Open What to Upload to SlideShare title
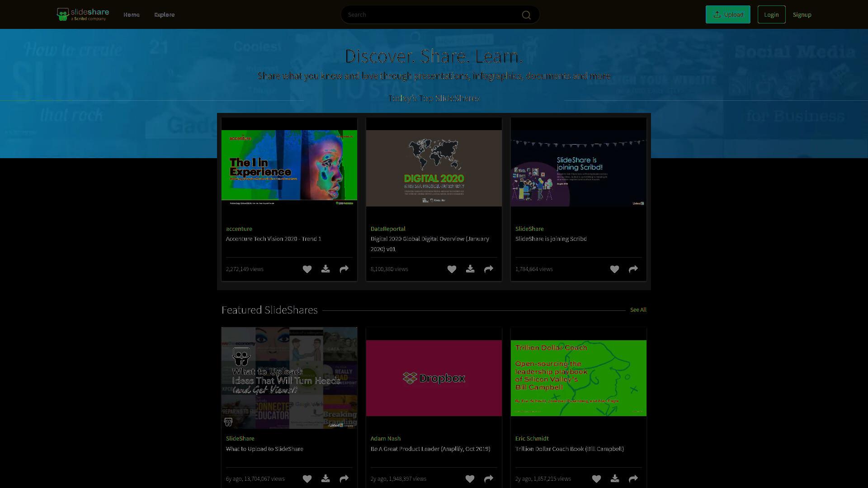 [264, 449]
